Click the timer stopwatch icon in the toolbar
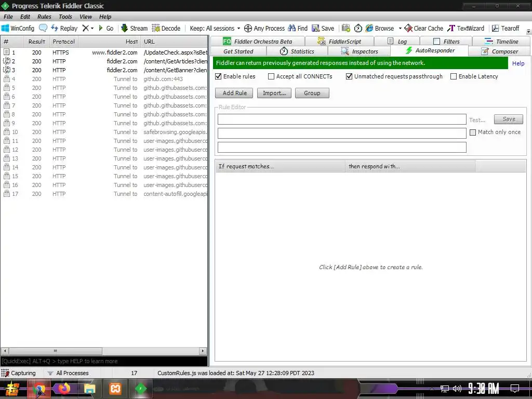This screenshot has width=532, height=399. point(358,28)
